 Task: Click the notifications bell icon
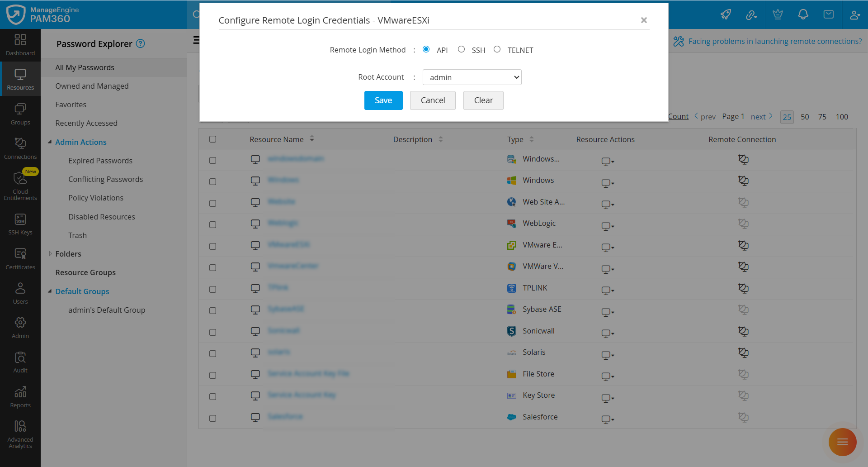point(803,14)
